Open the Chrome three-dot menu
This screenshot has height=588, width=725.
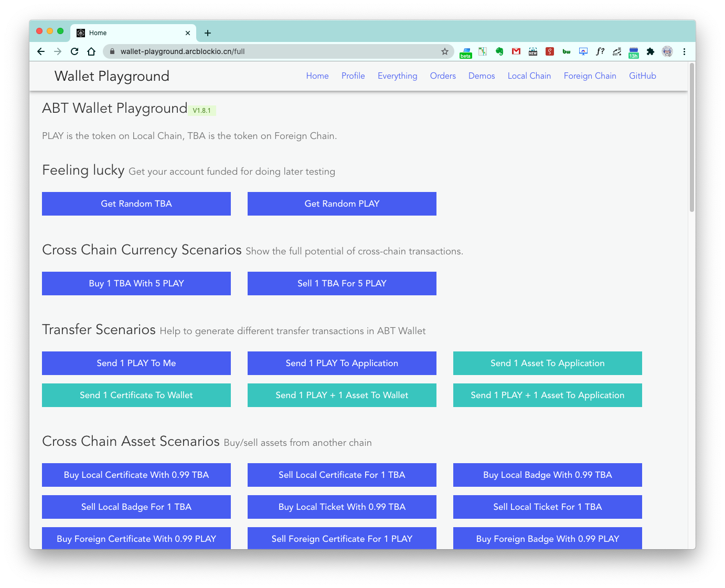point(684,51)
